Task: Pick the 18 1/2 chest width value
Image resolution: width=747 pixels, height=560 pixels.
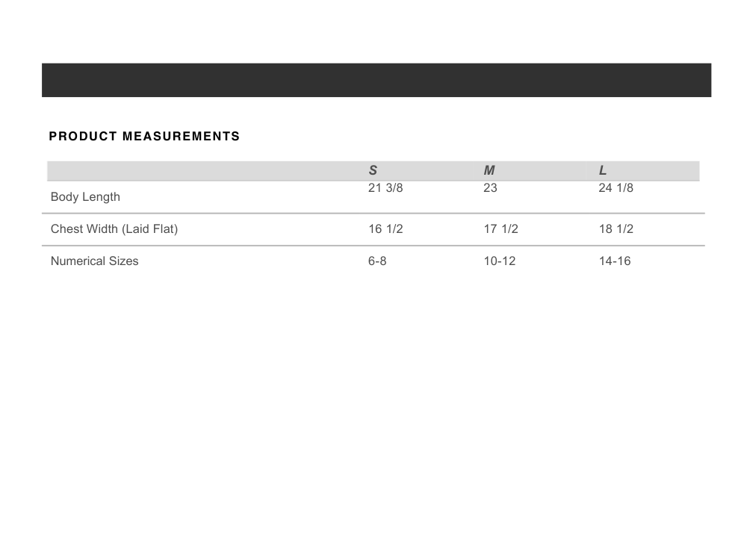Action: [x=616, y=229]
